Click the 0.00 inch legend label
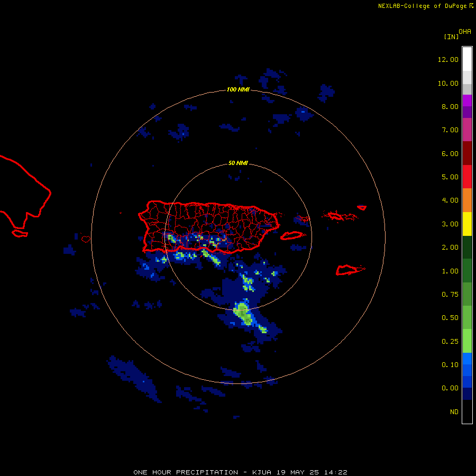Screen dimensions: 476x476 (x=450, y=388)
